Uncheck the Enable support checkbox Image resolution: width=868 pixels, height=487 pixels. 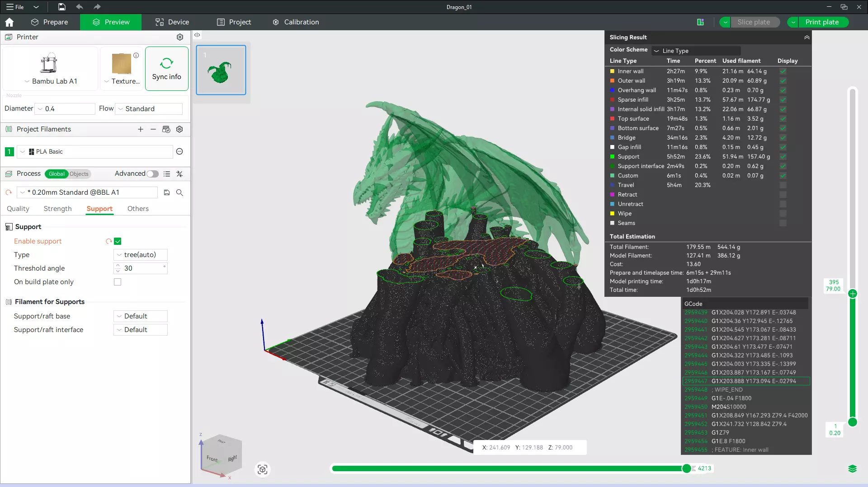(x=118, y=241)
